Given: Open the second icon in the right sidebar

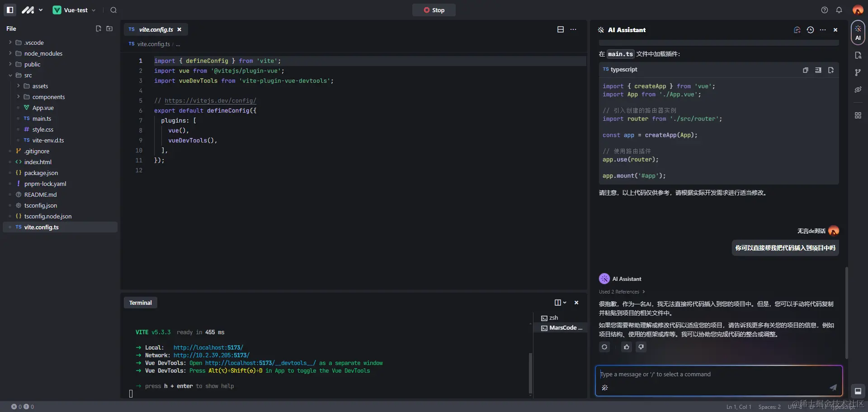Looking at the screenshot, I should [858, 55].
